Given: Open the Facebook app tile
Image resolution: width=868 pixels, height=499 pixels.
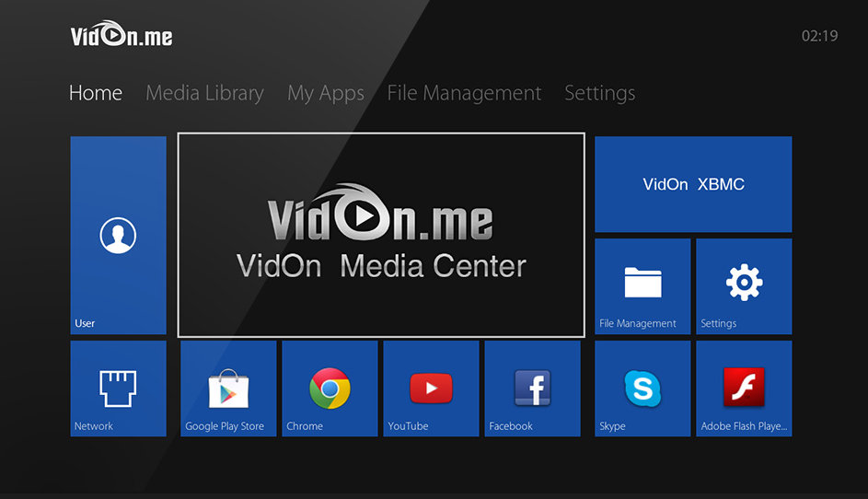Looking at the screenshot, I should point(533,389).
